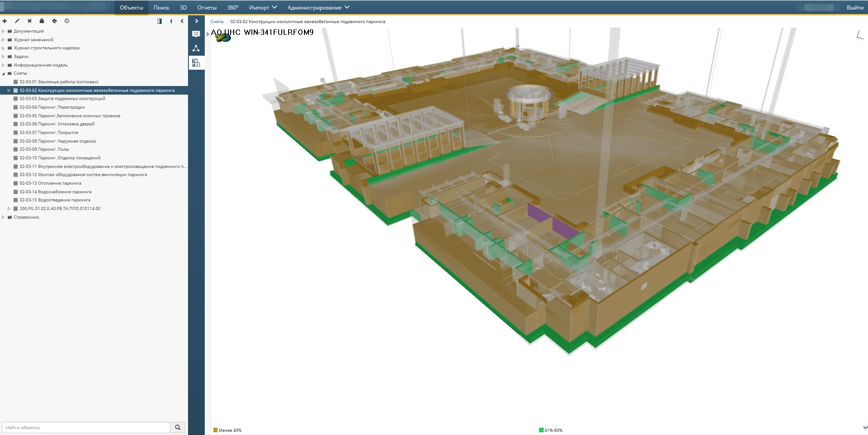Click the clock history icon

(67, 21)
